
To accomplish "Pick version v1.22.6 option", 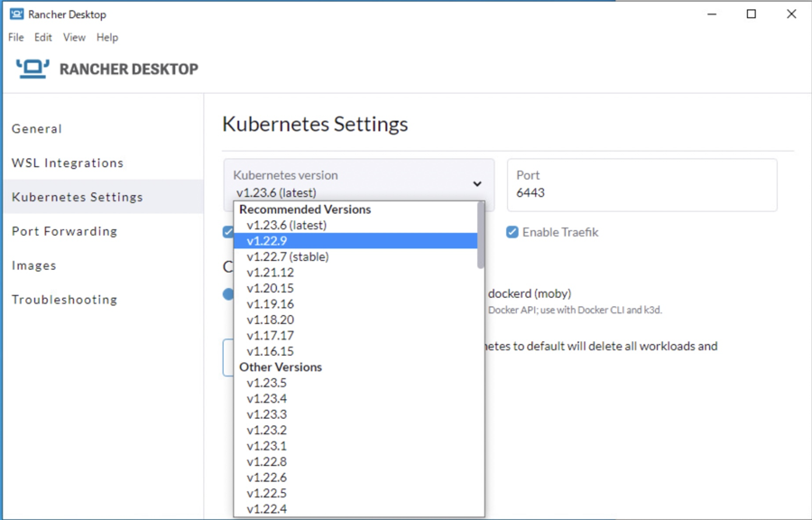I will (355, 478).
